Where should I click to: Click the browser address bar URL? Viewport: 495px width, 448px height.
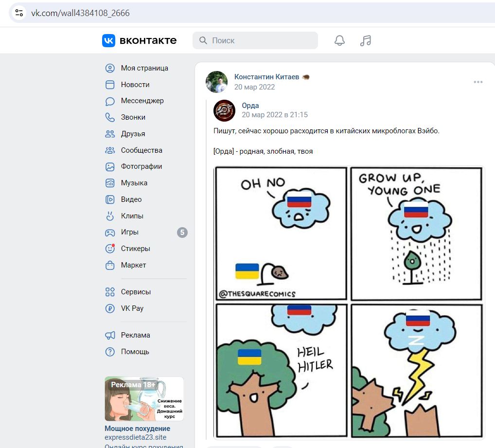(80, 13)
